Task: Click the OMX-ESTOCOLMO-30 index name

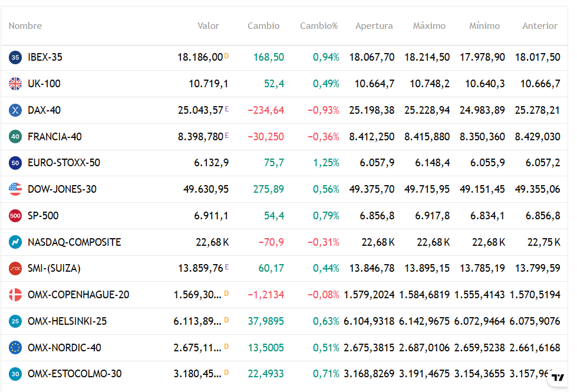Action: 75,374
